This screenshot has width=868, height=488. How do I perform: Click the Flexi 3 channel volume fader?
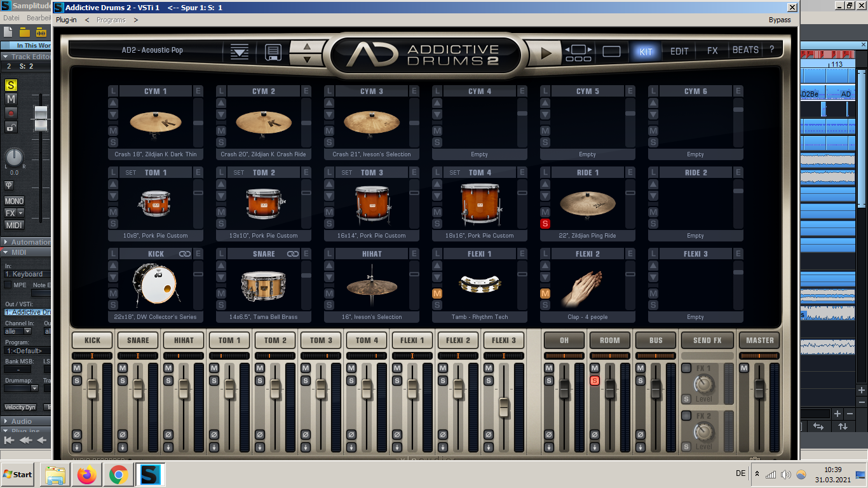(x=504, y=407)
